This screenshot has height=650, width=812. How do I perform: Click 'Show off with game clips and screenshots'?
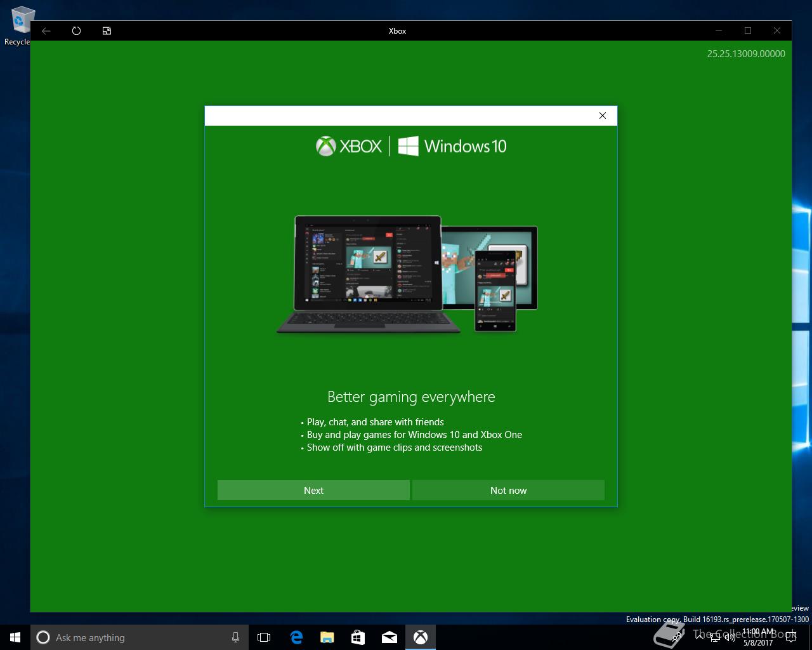coord(395,448)
